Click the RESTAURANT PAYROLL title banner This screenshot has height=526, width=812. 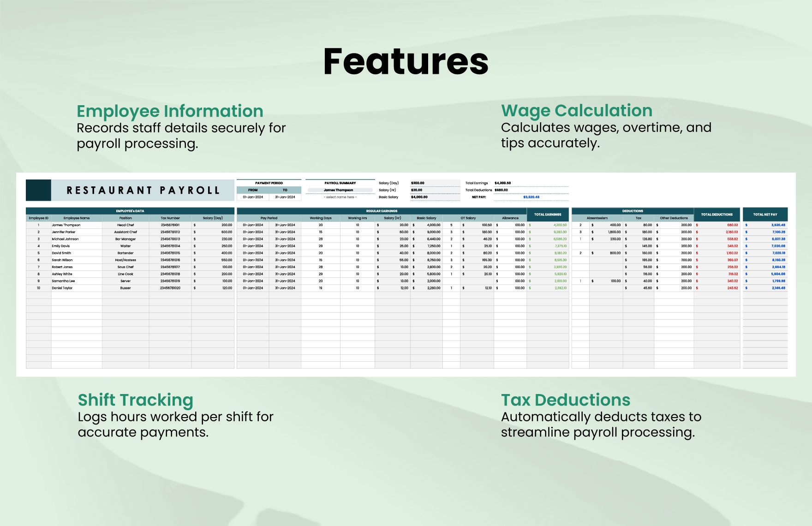click(x=143, y=190)
